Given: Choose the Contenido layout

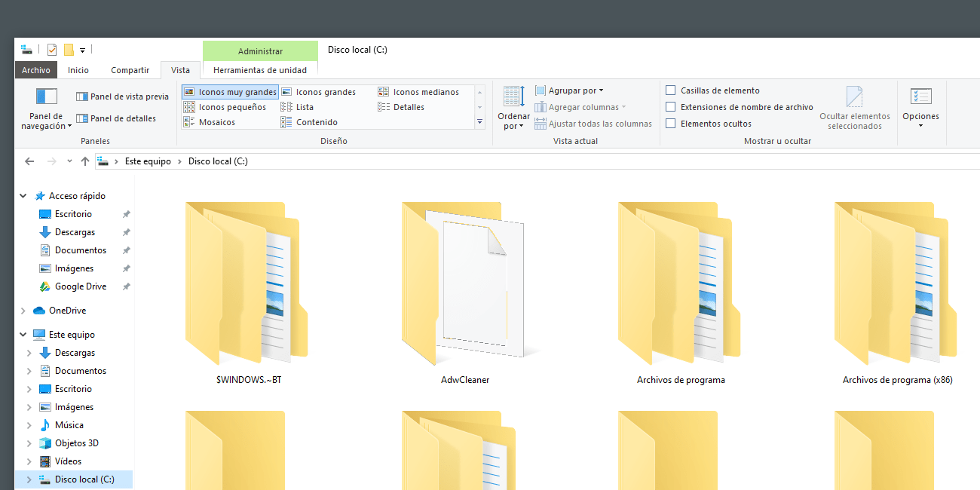Looking at the screenshot, I should coord(309,122).
